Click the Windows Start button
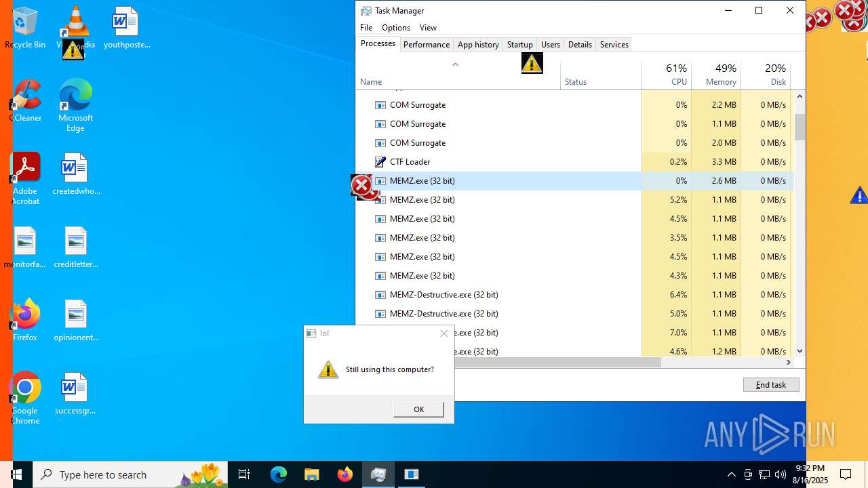The width and height of the screenshot is (868, 488). pyautogui.click(x=16, y=474)
